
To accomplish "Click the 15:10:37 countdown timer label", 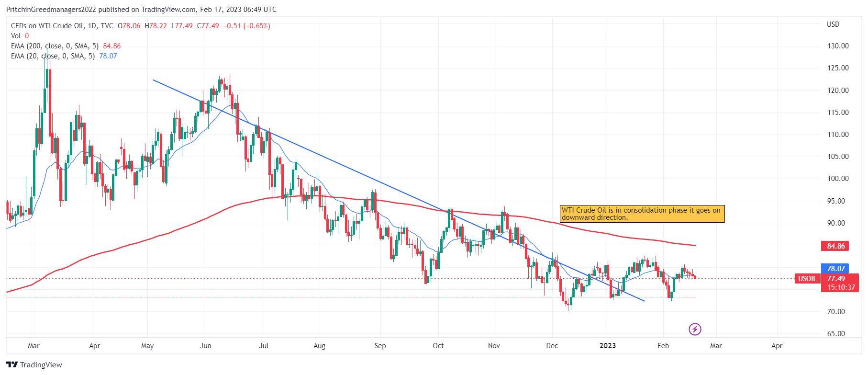I will click(x=841, y=287).
